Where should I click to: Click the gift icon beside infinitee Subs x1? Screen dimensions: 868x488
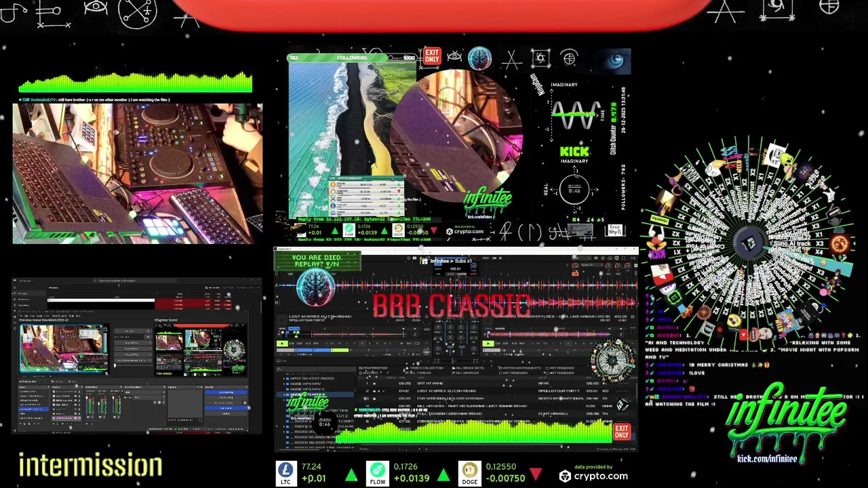point(425,261)
